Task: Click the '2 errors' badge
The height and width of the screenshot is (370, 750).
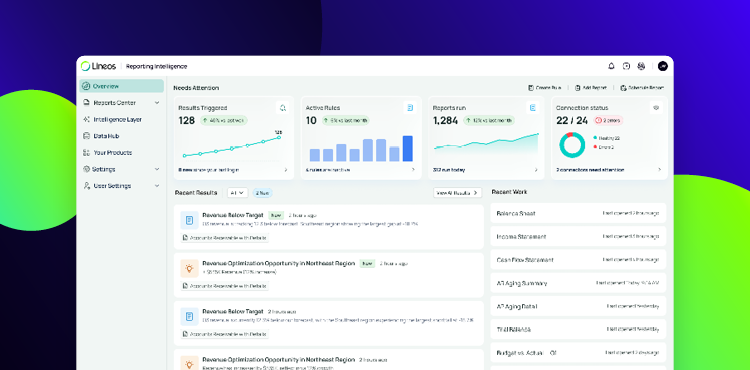Action: point(608,120)
